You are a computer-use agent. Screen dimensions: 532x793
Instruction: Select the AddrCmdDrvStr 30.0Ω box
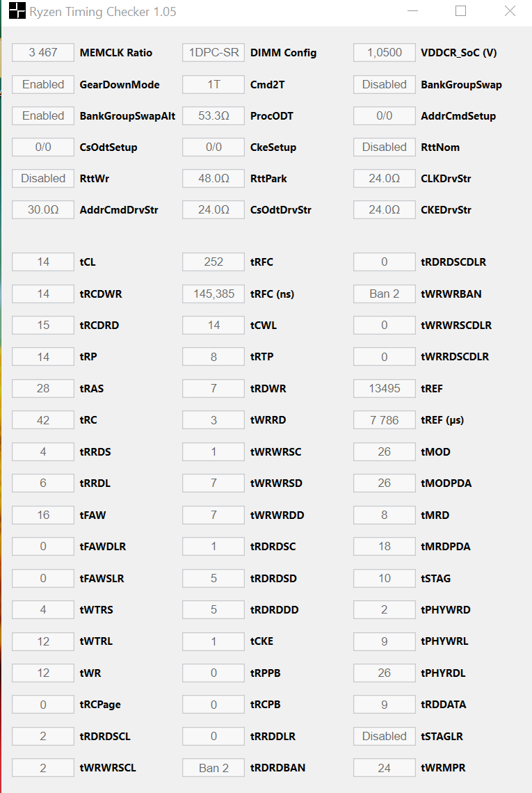(43, 210)
